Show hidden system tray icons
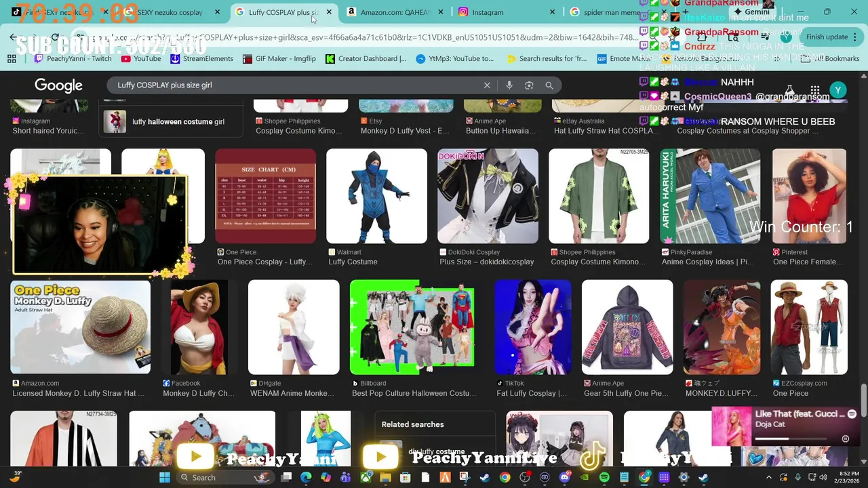 pos(770,477)
